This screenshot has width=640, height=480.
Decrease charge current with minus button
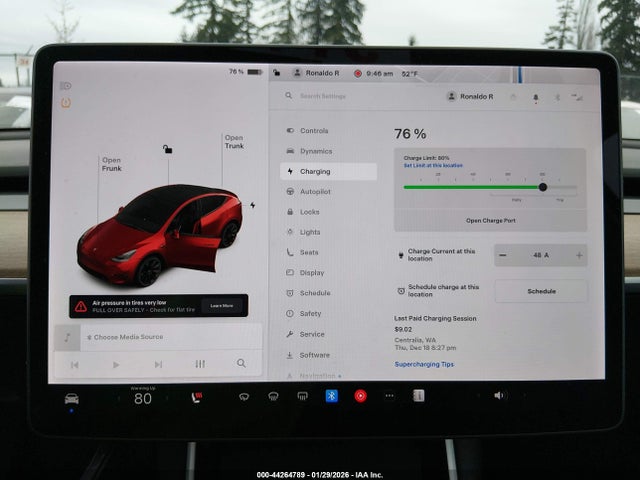tap(503, 255)
